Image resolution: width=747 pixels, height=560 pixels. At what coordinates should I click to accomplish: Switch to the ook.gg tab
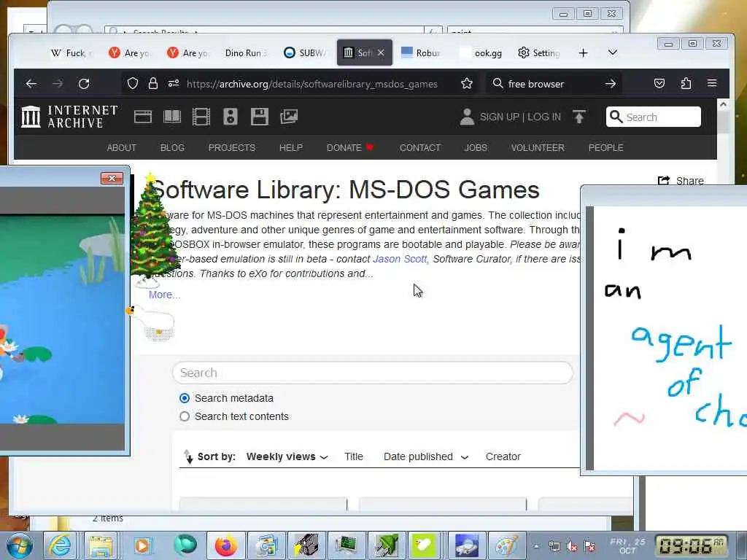[481, 52]
